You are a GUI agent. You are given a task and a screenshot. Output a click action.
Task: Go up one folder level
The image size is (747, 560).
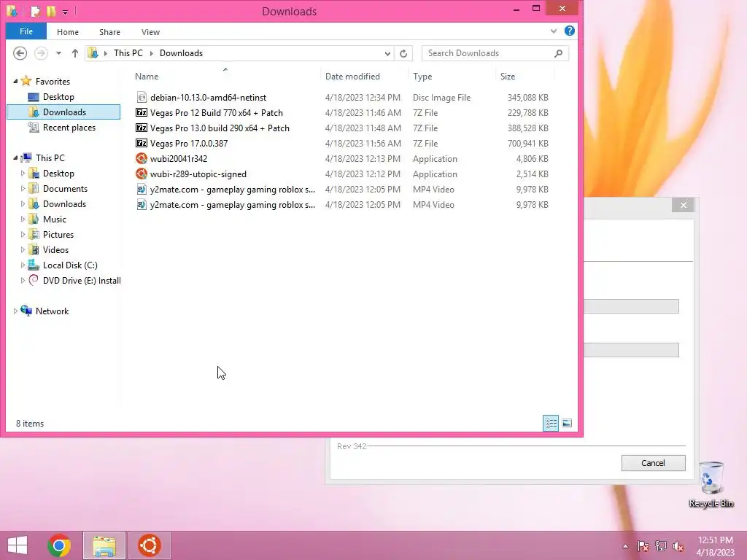[75, 53]
